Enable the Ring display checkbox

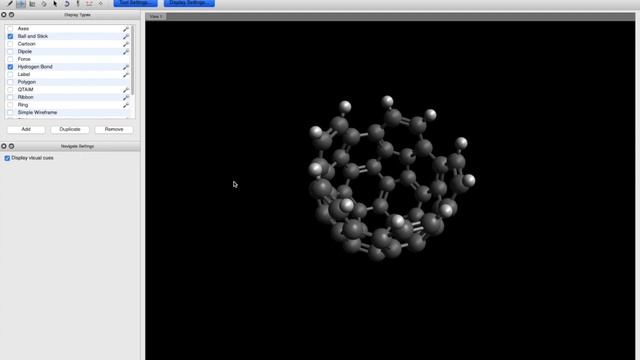pos(10,105)
